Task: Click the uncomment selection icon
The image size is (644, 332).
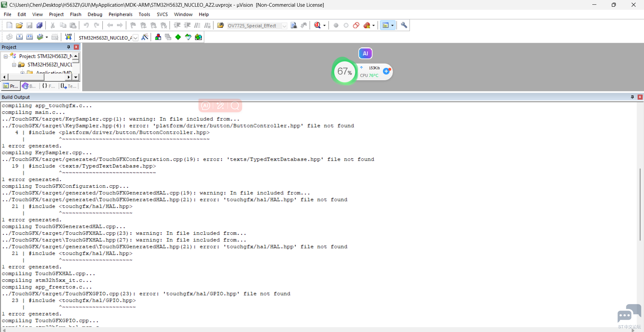Action: [208, 25]
